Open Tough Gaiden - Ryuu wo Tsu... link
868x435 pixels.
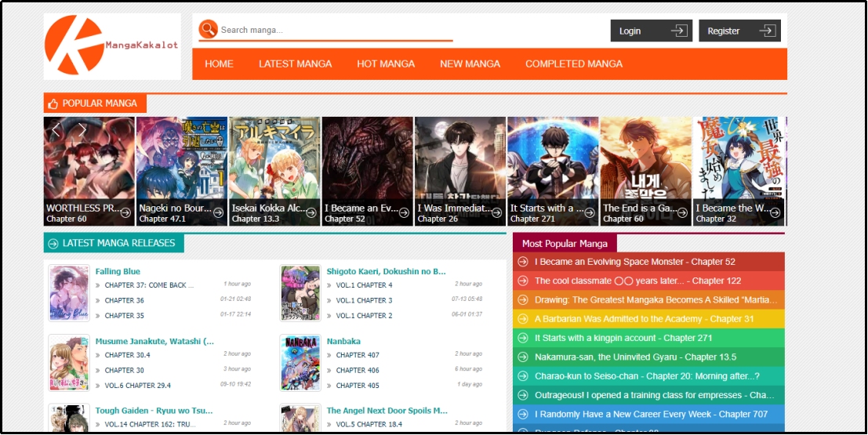click(x=154, y=411)
